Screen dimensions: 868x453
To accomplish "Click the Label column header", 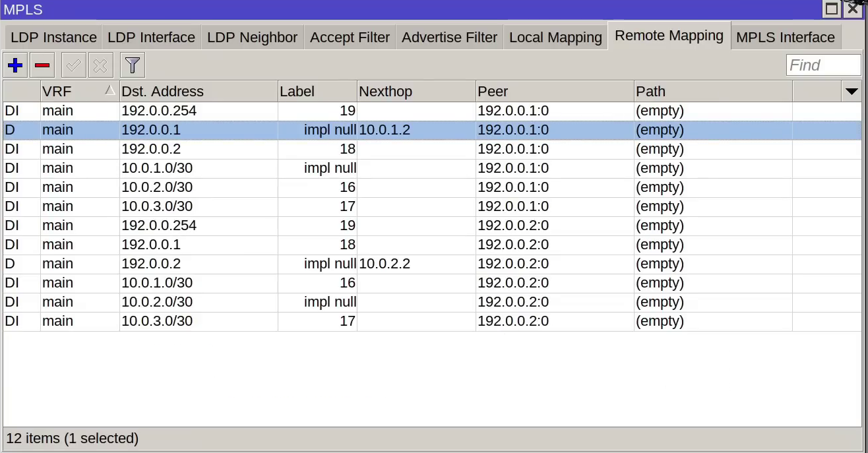I will tap(317, 92).
